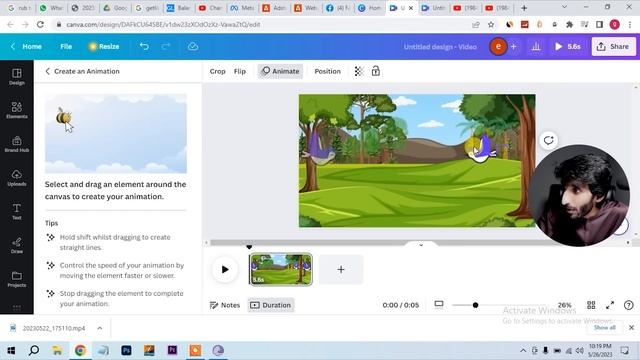Screen dimensions: 640x360
Task: Add a new page to timeline
Action: point(341,269)
